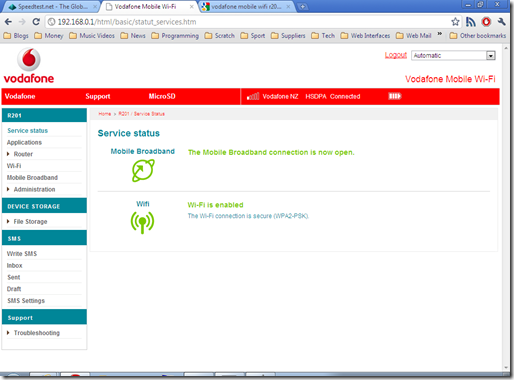Click the browser forward arrow

pos(22,22)
